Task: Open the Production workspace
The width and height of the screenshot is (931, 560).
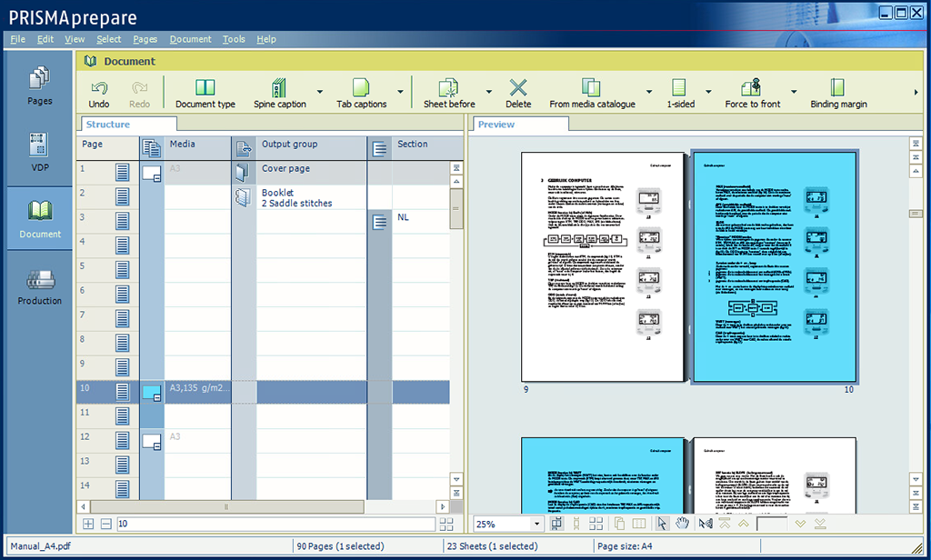Action: click(40, 287)
